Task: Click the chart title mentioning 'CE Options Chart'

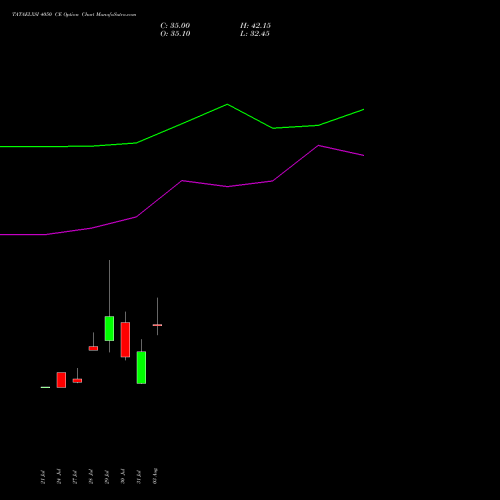Action: point(74,15)
